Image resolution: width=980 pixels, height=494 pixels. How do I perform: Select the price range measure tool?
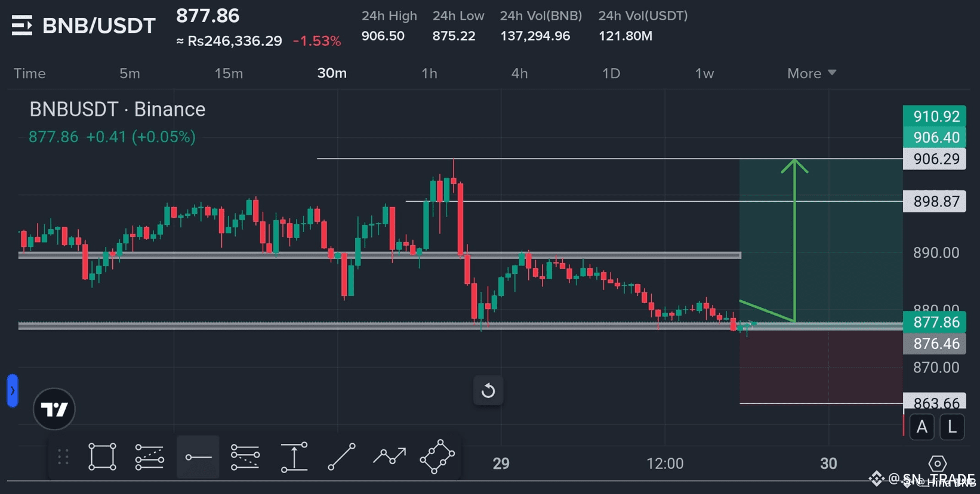tap(294, 457)
